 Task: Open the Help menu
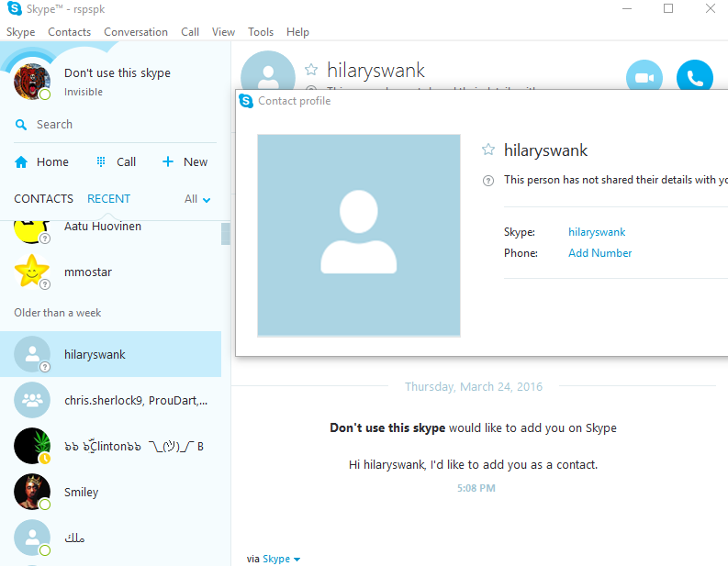[x=297, y=32]
